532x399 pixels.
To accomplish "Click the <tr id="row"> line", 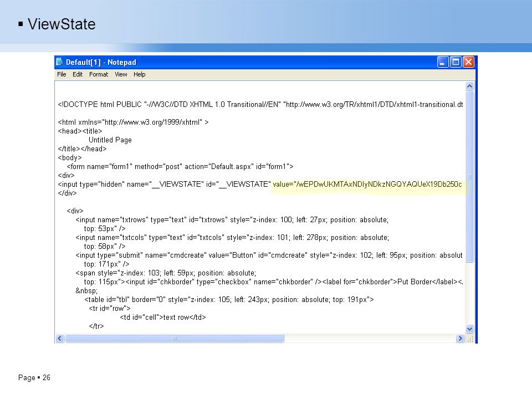I will [110, 309].
